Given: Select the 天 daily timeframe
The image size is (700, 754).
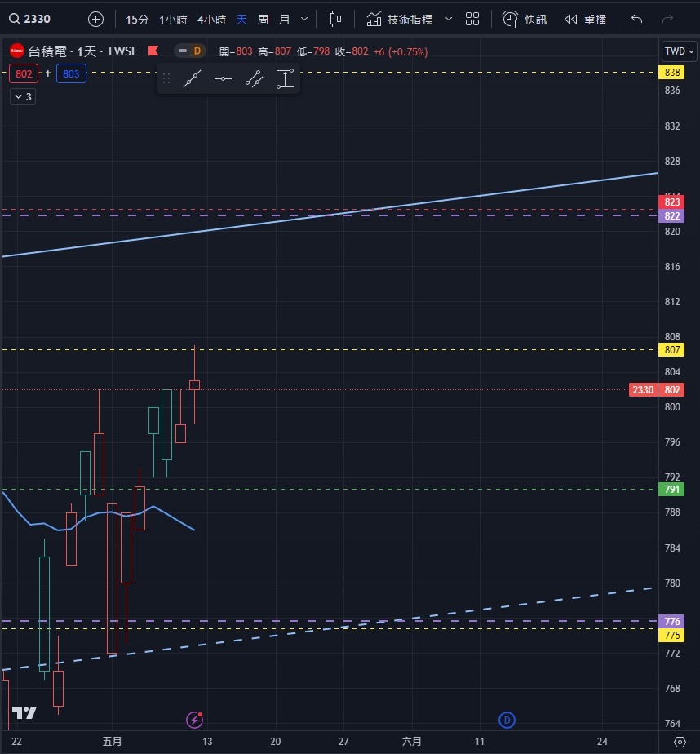Looking at the screenshot, I should 241,20.
